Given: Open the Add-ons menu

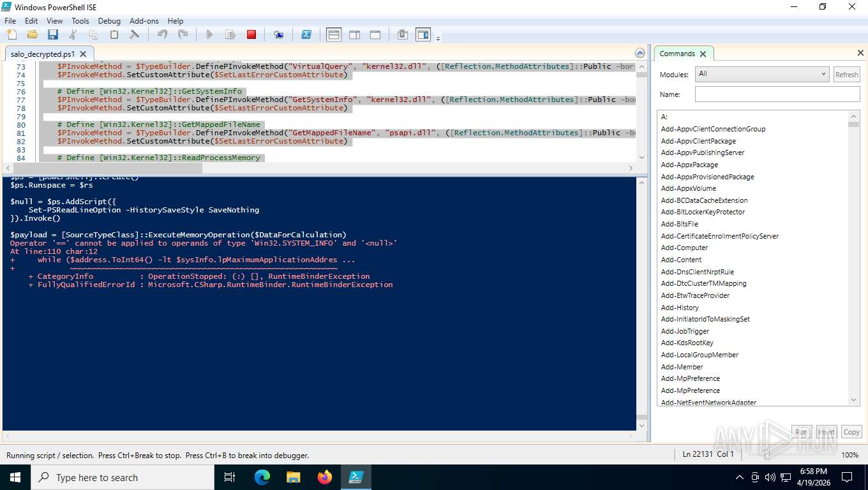Looking at the screenshot, I should click(144, 20).
